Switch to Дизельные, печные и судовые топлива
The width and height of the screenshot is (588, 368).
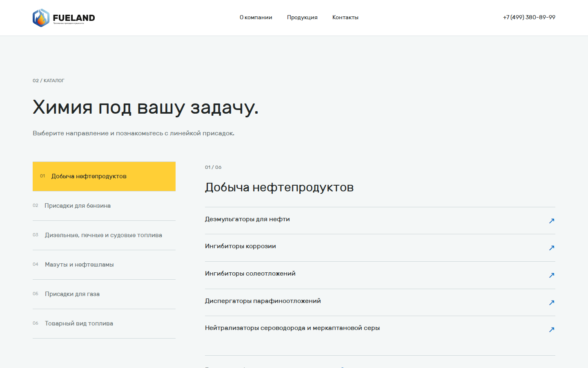click(x=104, y=235)
